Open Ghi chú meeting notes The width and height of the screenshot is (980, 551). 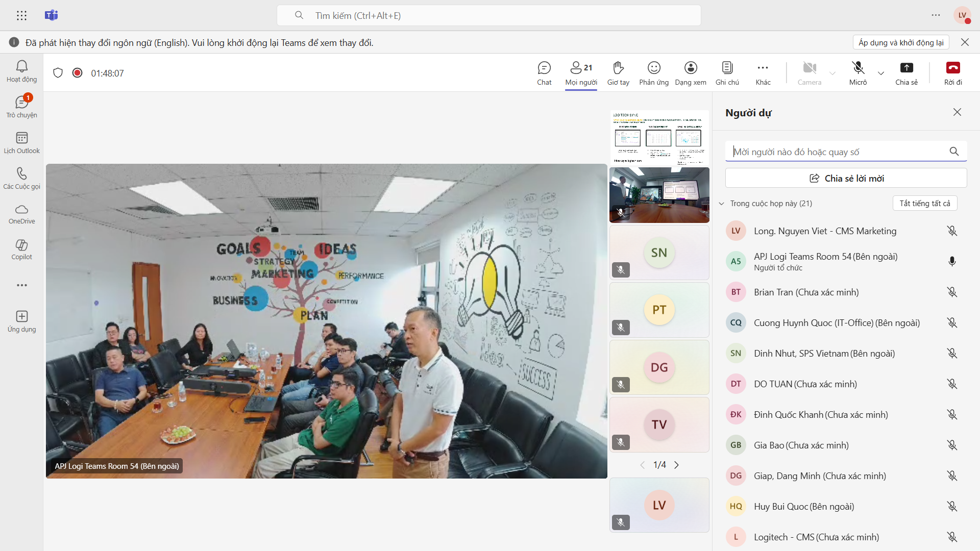tap(727, 73)
